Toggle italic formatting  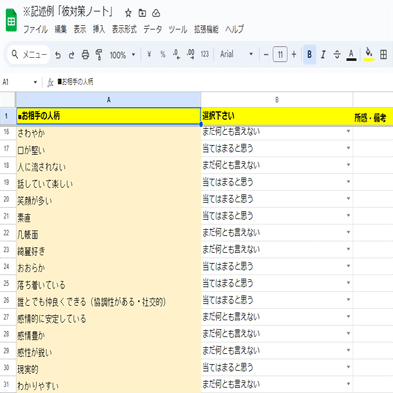[x=323, y=54]
